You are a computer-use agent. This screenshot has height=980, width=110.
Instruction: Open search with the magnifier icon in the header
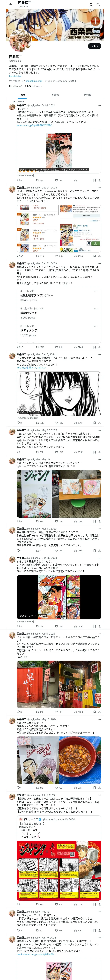point(98,4)
